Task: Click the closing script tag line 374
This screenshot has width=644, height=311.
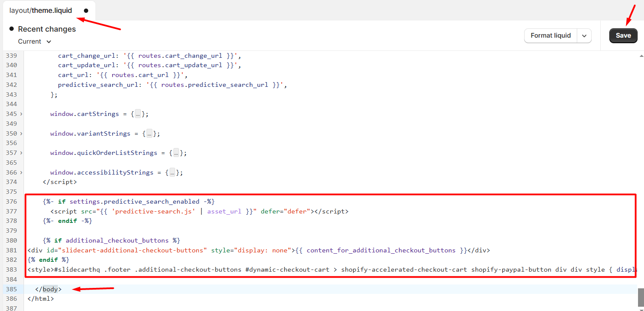Action: 60,182
